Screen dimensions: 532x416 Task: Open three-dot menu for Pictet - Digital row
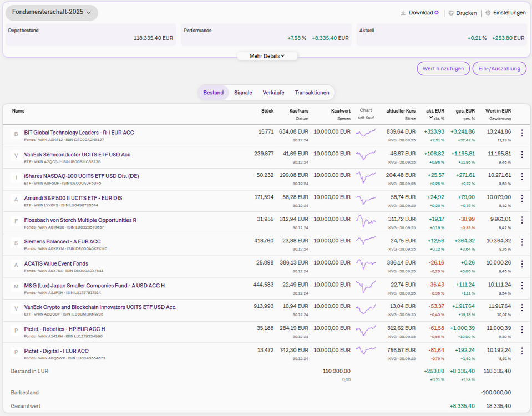(521, 351)
